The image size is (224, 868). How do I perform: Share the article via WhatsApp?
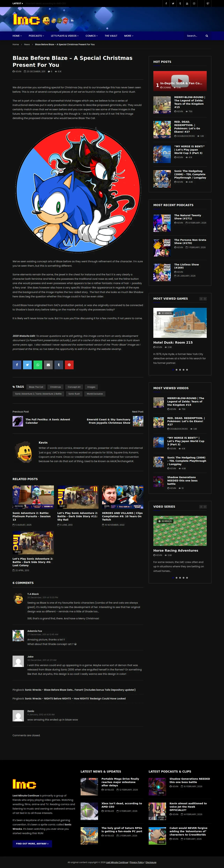(x=38, y=365)
